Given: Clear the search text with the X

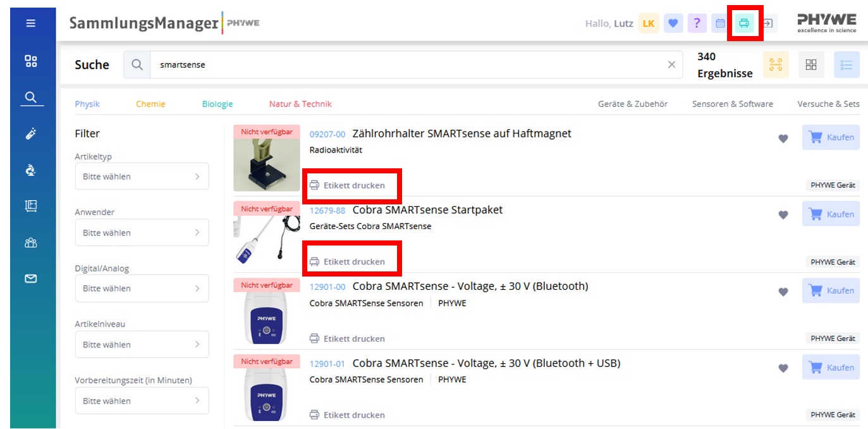Looking at the screenshot, I should pyautogui.click(x=671, y=65).
